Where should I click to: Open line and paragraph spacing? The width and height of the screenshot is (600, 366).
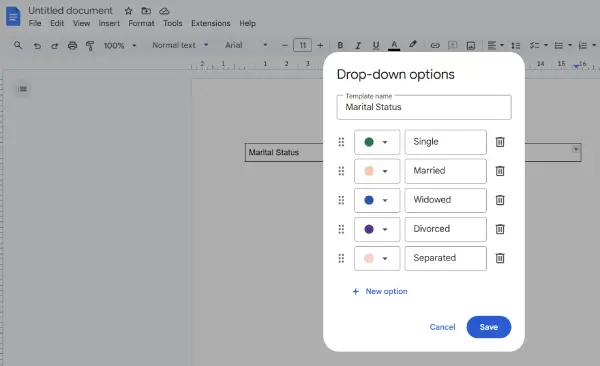(516, 46)
